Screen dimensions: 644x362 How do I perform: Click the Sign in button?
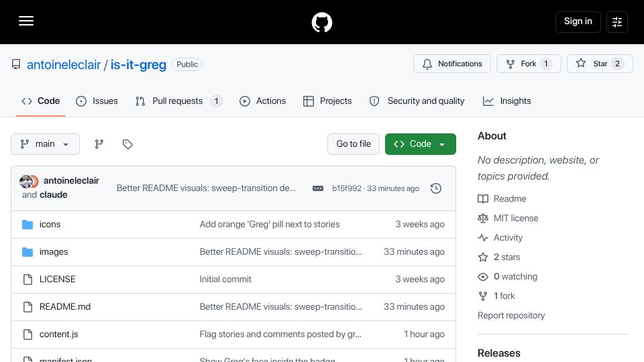[x=578, y=21]
